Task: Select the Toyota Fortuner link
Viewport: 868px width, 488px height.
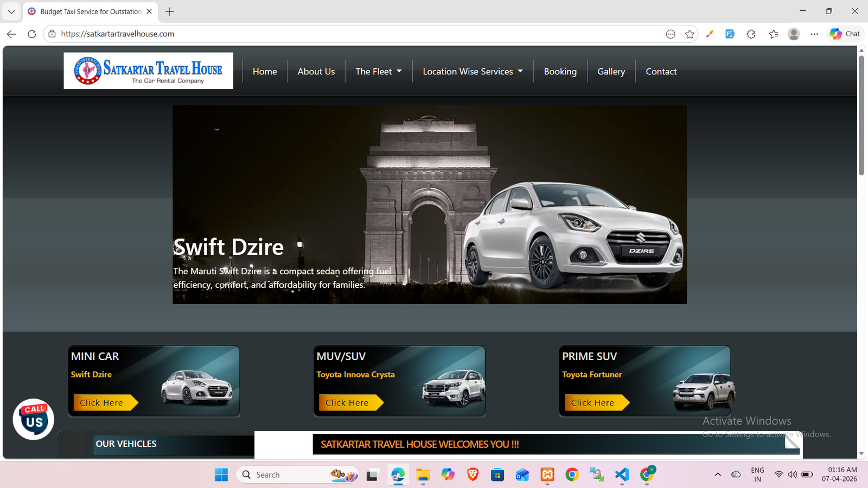Action: point(592,374)
